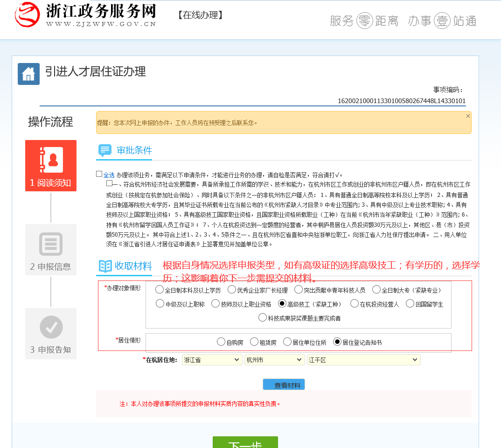This screenshot has width=501, height=448.
Task: Tick the checkbox before condition 一
Action: 109,183
